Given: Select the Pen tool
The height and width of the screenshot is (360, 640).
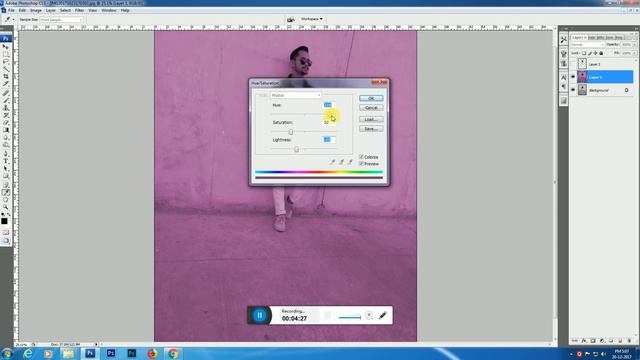Looking at the screenshot, I should 6,154.
